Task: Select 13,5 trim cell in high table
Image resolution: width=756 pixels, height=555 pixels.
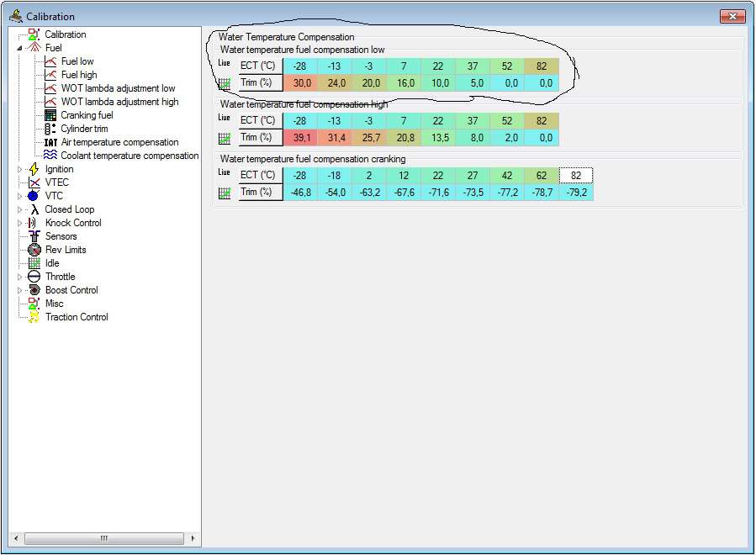Action: click(438, 138)
